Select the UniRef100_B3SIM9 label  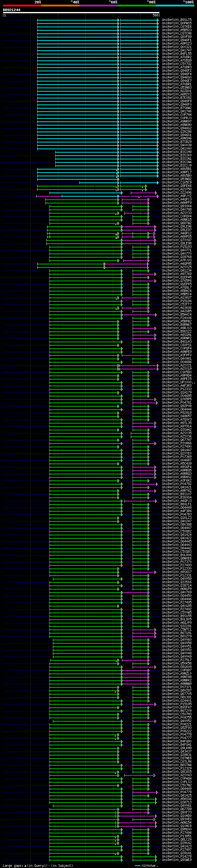[x=177, y=152]
